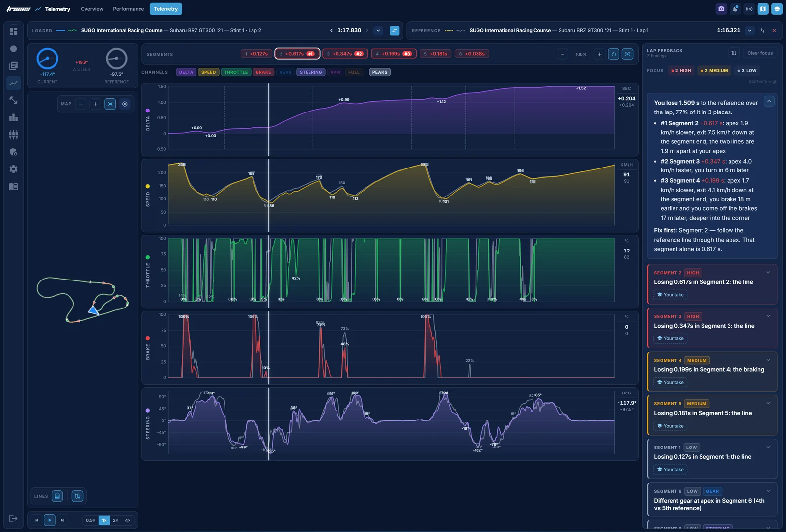Click the logout icon in sidebar
Image resolution: width=786 pixels, height=532 pixels.
click(x=13, y=518)
